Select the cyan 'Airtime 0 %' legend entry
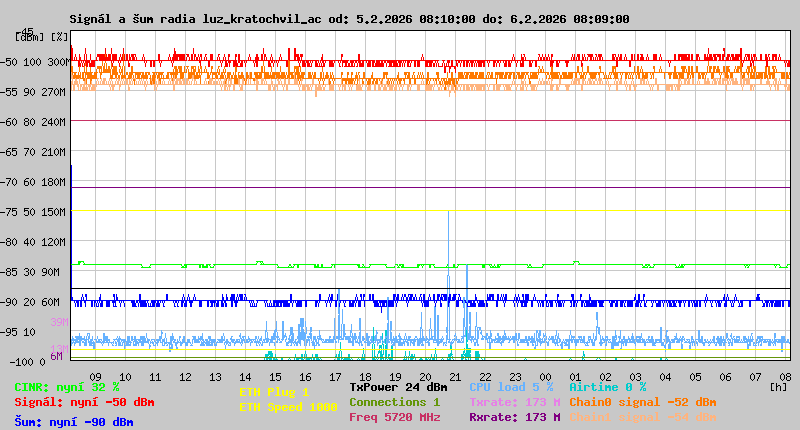This screenshot has height=430, width=800. [608, 388]
